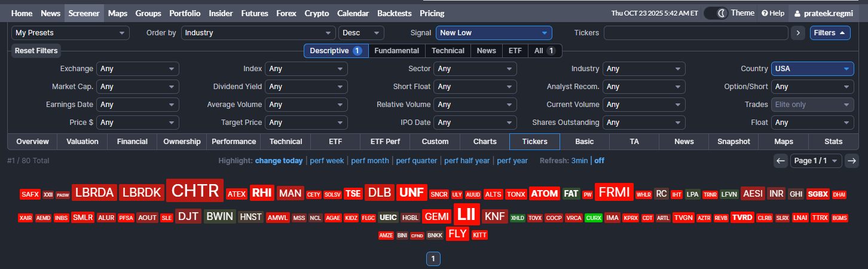
Task: Switch to the Descriptive filter tab
Action: [x=336, y=51]
